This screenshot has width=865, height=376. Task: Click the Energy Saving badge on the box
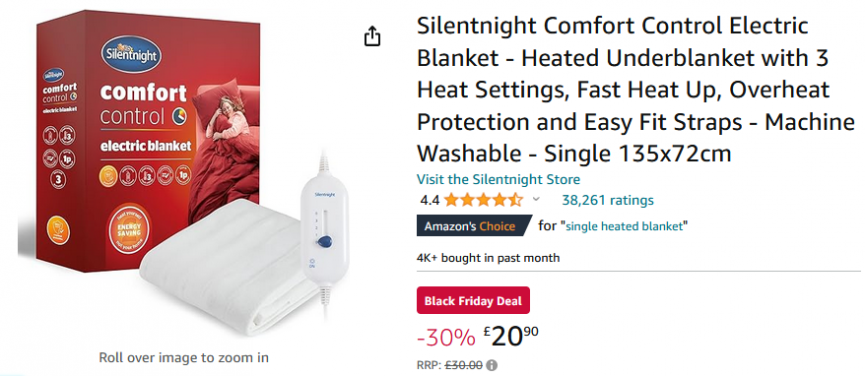point(129,229)
